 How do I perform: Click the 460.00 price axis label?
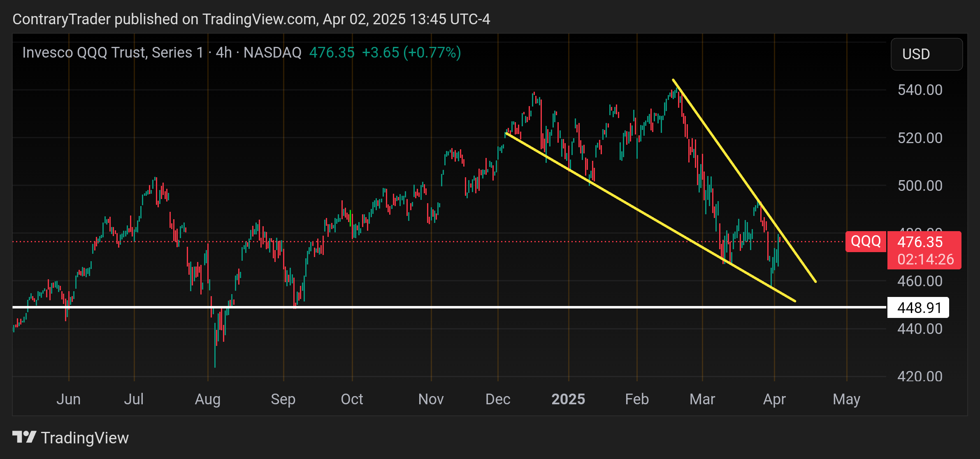point(920,281)
